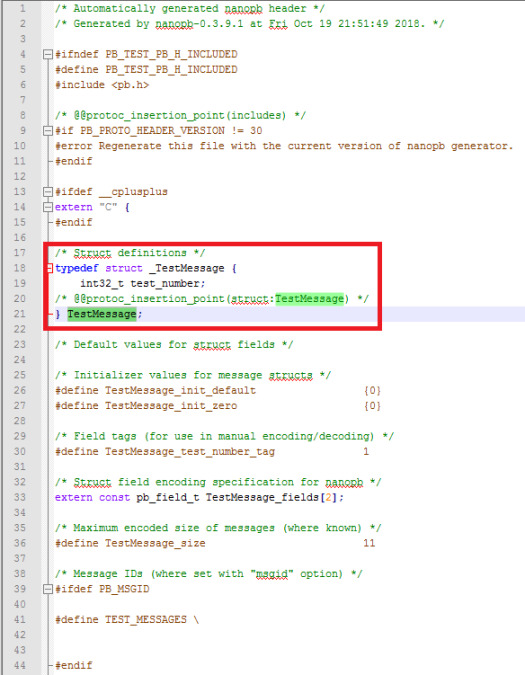Click the "int32_t test_number;" line
The height and width of the screenshot is (675, 525).
pyautogui.click(x=142, y=284)
